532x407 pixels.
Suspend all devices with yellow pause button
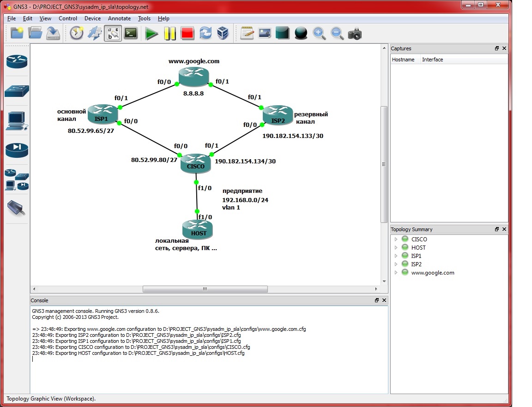[x=169, y=34]
